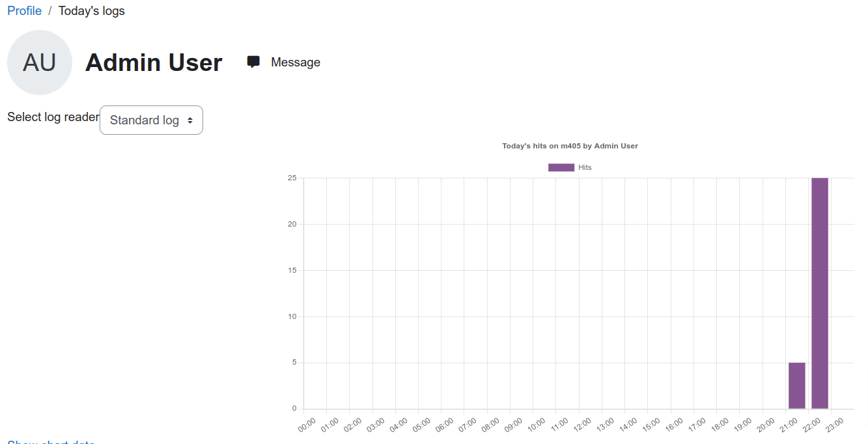Select the 21:00 bar in the chart

pos(797,385)
